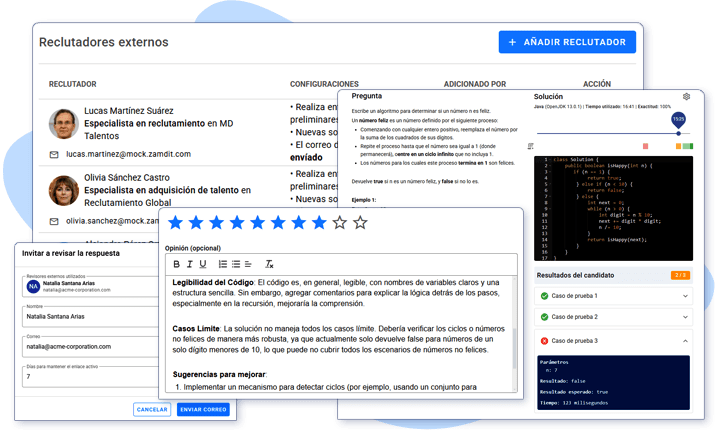Click the Olivia Sánchez Castro name

point(127,177)
